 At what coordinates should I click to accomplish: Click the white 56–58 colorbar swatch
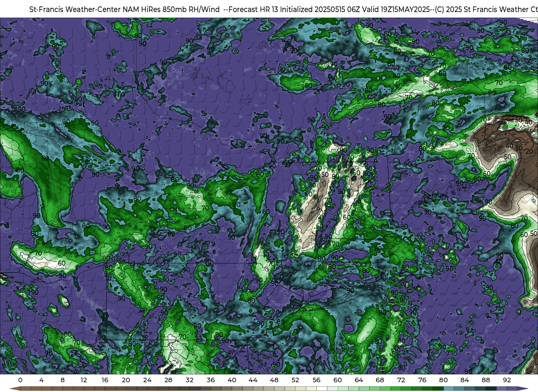pos(322,389)
